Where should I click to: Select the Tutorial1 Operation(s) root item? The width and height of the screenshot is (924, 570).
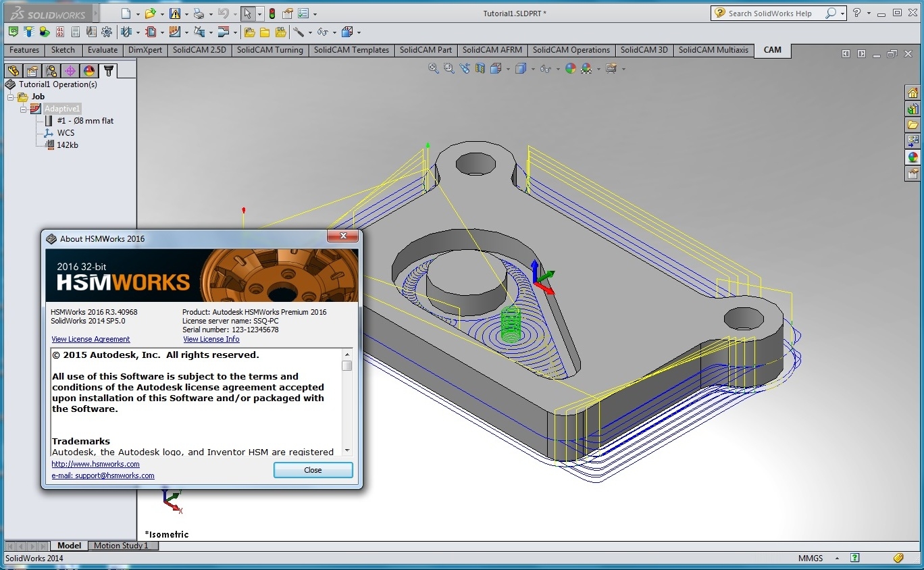58,84
